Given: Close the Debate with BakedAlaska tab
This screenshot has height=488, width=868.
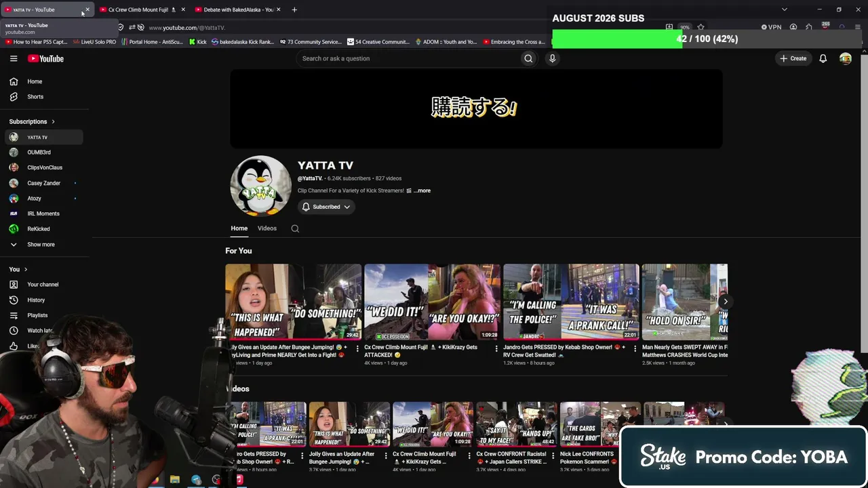Looking at the screenshot, I should pyautogui.click(x=279, y=9).
